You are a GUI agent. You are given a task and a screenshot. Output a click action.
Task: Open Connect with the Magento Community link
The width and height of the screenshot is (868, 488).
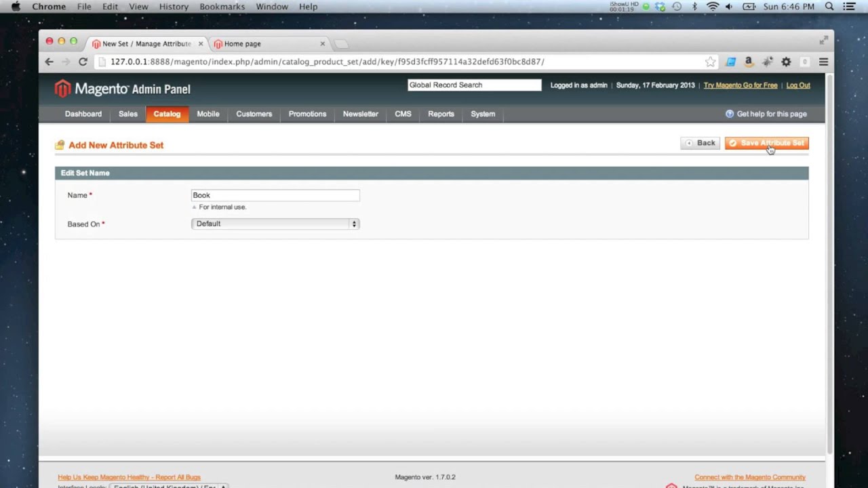pyautogui.click(x=750, y=477)
